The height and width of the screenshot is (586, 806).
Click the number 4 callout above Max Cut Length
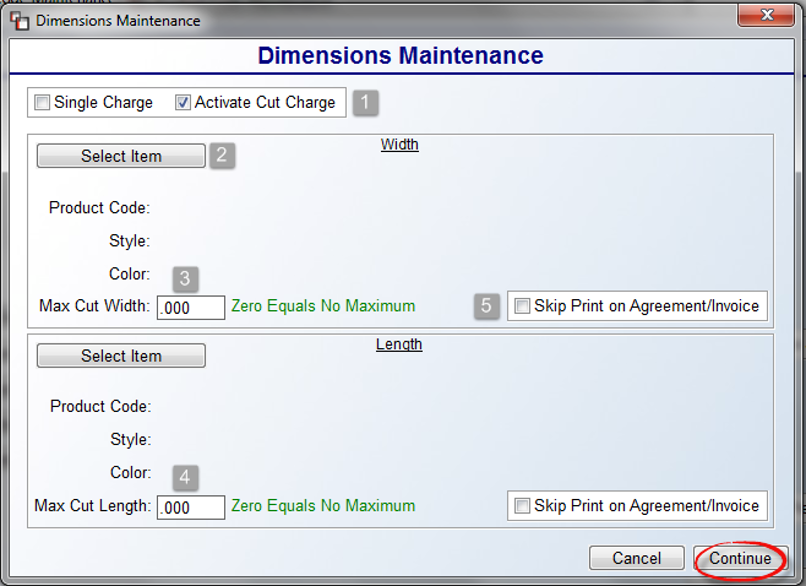coord(185,478)
